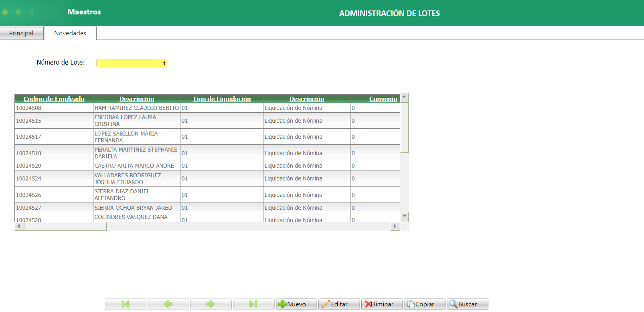Click HAM RAMIREZ CLAUDIO BENITO cell
644x312 pixels.
(x=137, y=108)
